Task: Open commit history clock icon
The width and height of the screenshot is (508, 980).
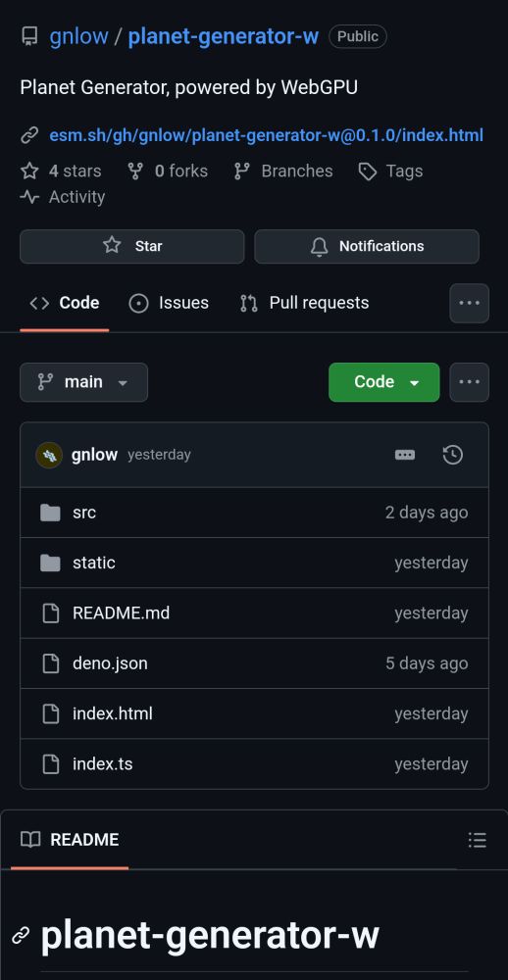Action: (x=452, y=455)
